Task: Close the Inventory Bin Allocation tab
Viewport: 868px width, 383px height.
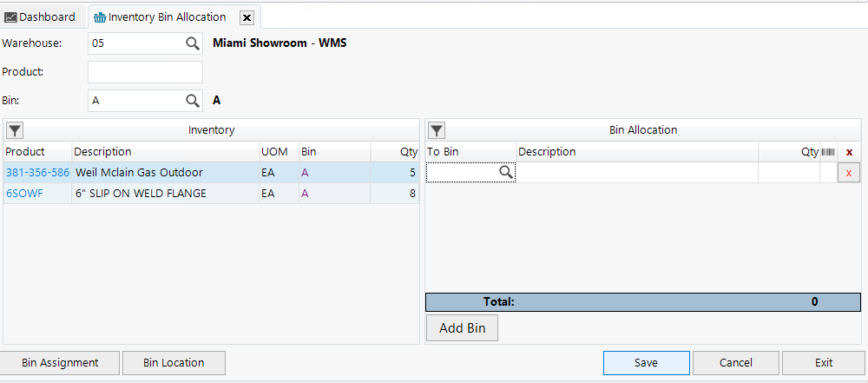Action: coord(247,17)
